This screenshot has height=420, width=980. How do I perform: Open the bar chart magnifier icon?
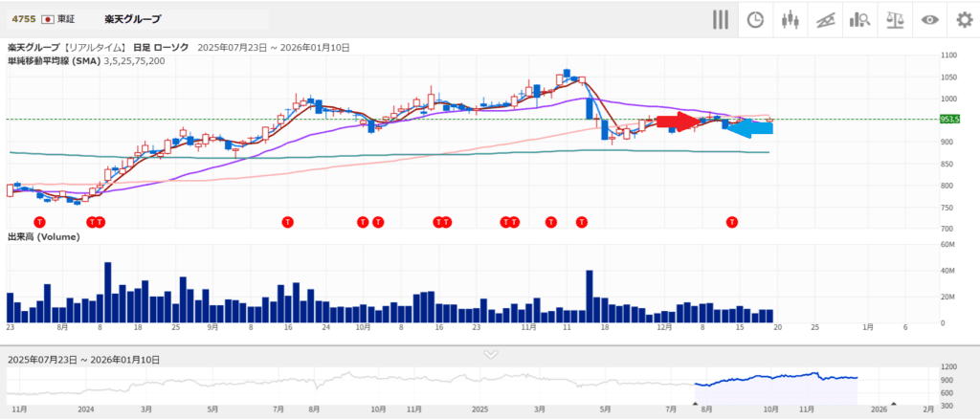tap(858, 20)
